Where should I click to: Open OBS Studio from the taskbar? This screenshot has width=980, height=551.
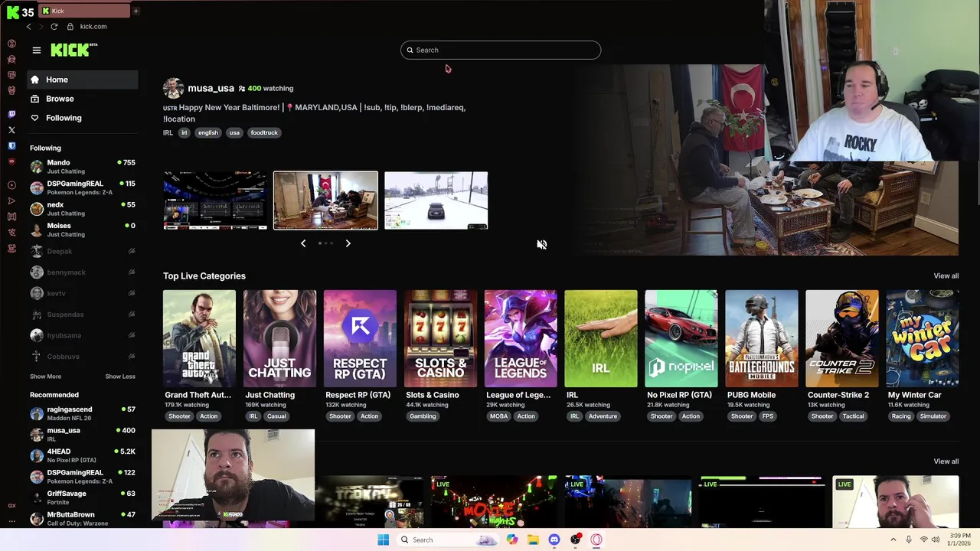(x=576, y=540)
